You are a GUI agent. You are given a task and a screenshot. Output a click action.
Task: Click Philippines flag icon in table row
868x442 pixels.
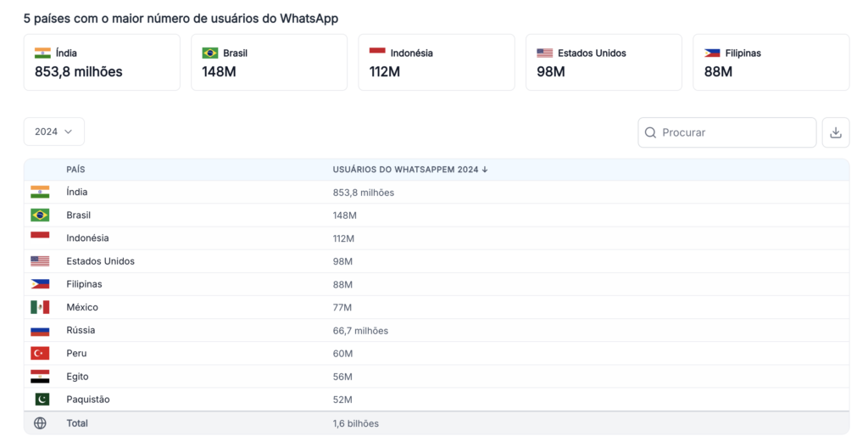[x=40, y=284]
